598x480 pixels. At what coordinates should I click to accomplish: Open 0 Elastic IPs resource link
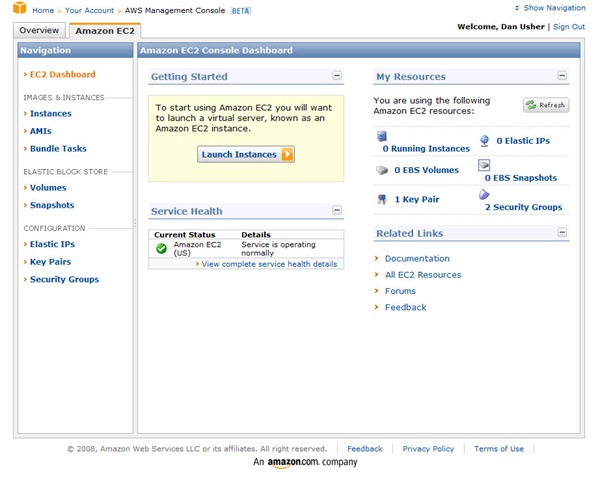523,141
